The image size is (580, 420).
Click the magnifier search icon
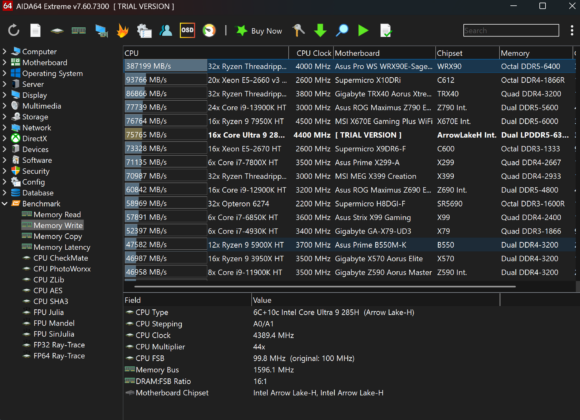coord(342,30)
